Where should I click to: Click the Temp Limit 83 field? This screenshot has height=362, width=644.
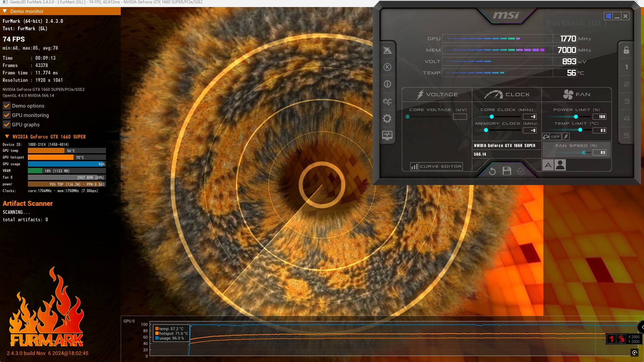tap(599, 130)
